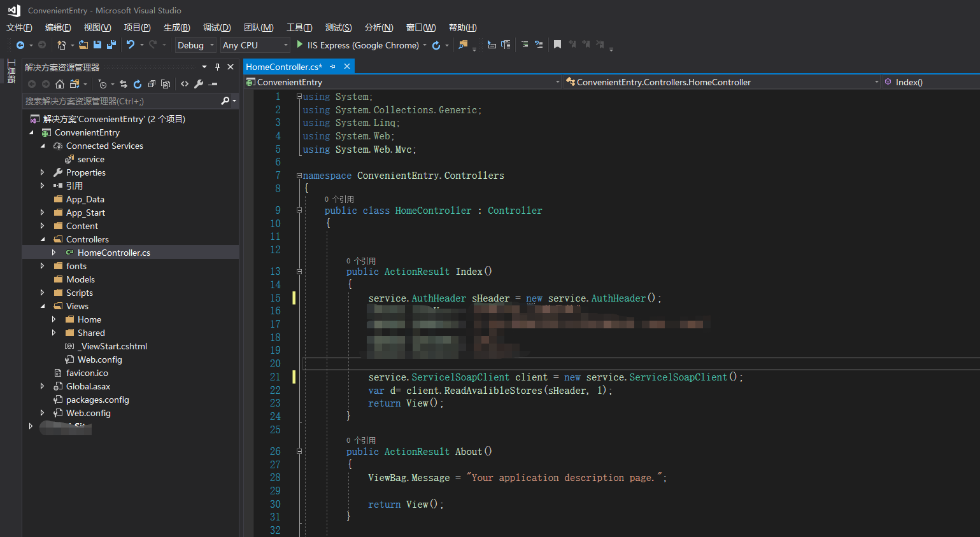Click the Save All icon
Viewport: 980px width, 537px height.
pos(111,45)
